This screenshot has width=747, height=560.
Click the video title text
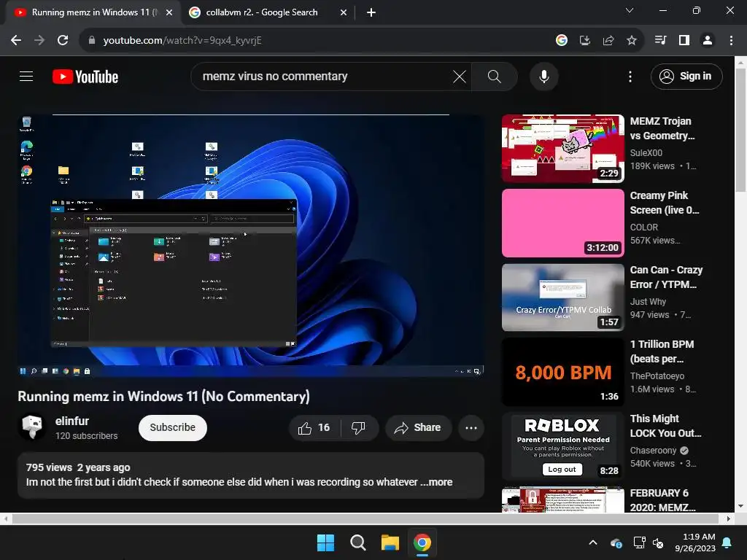(164, 396)
